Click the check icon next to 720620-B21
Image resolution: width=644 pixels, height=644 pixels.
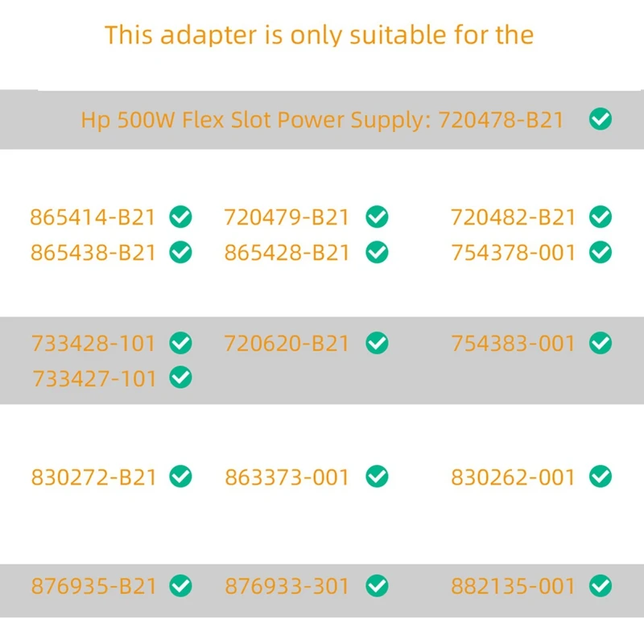pyautogui.click(x=377, y=343)
